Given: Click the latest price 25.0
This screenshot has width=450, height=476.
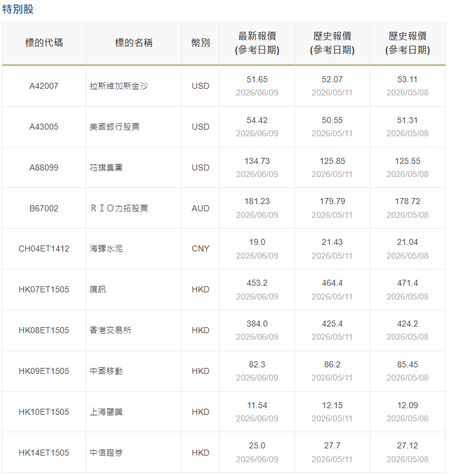Looking at the screenshot, I should pyautogui.click(x=257, y=446).
